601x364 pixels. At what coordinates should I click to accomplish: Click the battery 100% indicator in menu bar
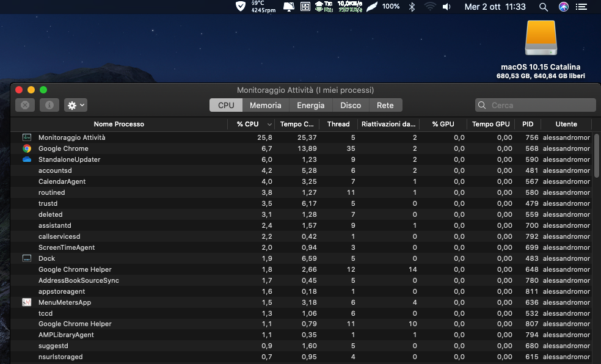(391, 7)
